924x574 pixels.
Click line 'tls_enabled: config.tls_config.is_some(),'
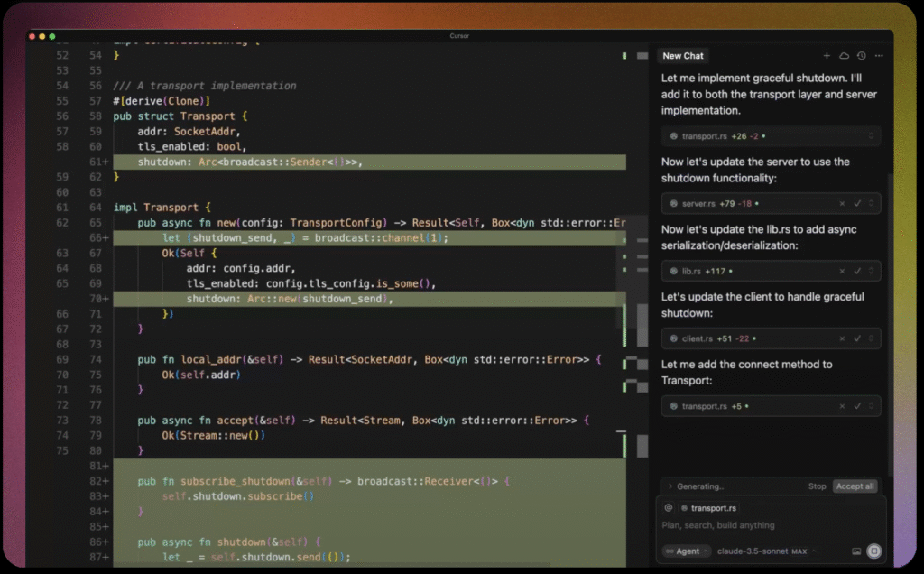coord(311,283)
